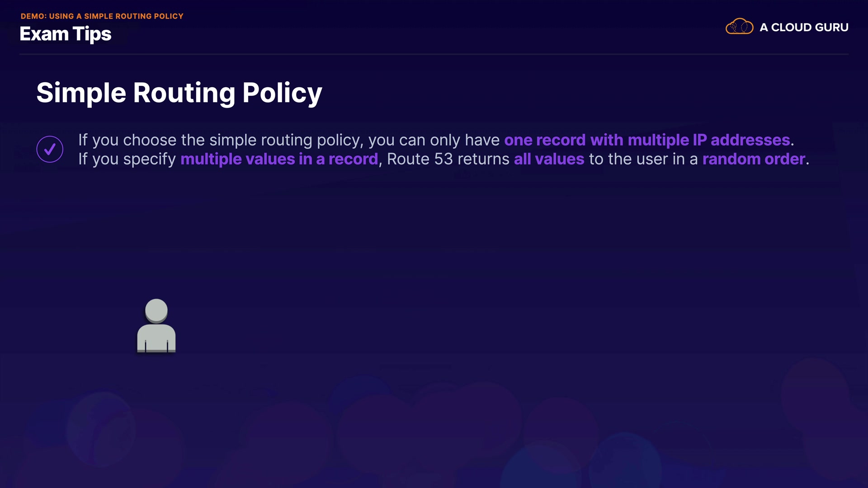Click the orange cloud logo icon

pyautogui.click(x=739, y=27)
